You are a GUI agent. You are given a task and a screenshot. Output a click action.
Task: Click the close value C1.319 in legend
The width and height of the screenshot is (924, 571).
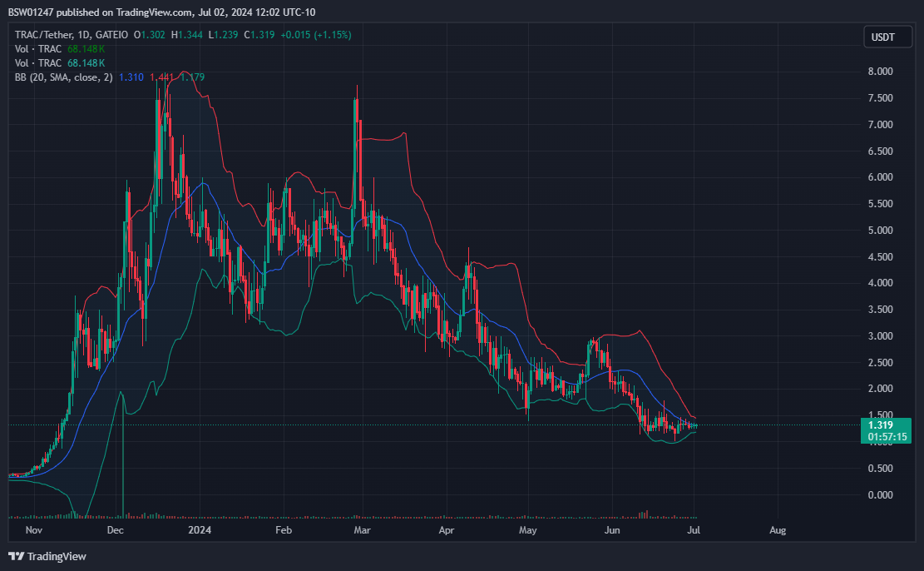click(x=259, y=35)
